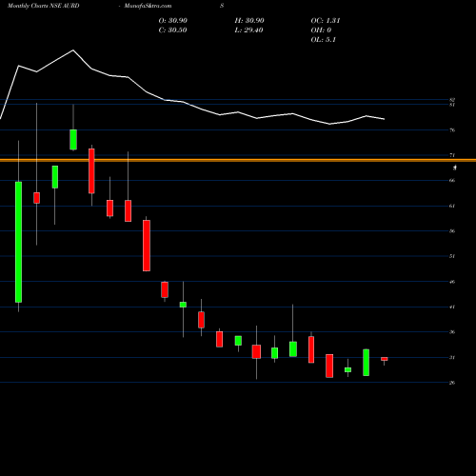This screenshot has height=476, width=476.
Task: Select the high value 'H: 30.90'
Action: [249, 20]
